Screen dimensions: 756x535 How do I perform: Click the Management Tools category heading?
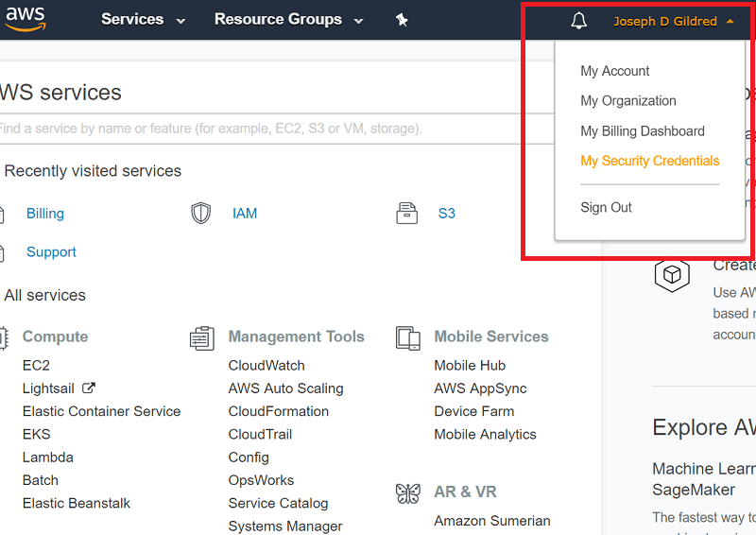coord(296,337)
